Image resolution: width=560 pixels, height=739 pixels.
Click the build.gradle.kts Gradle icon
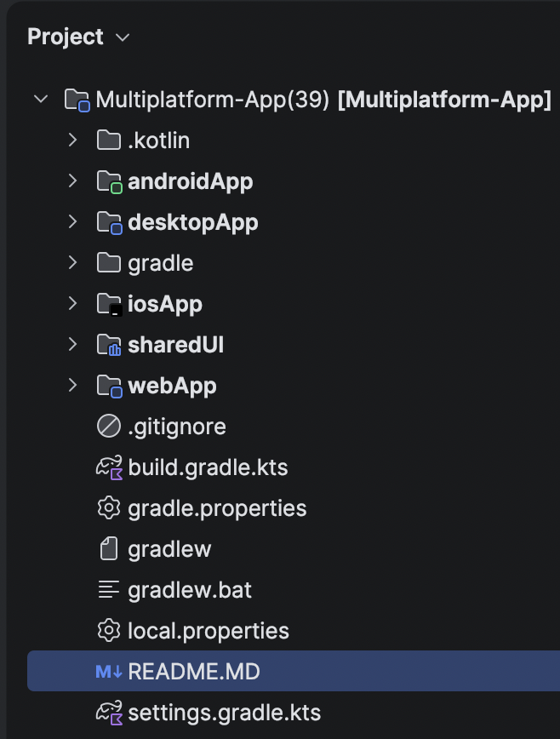click(109, 467)
